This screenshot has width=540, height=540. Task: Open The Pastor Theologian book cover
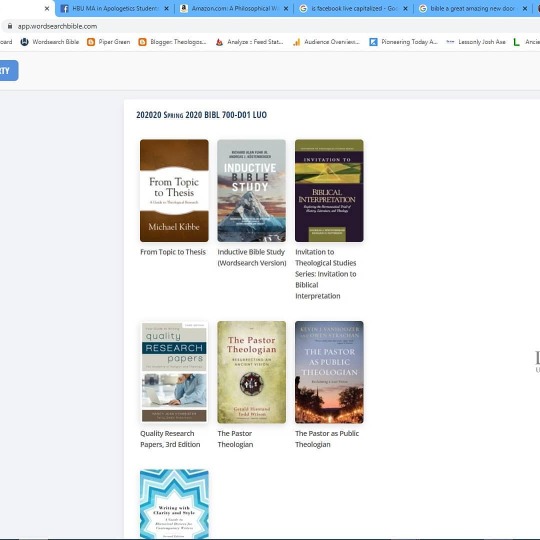click(251, 372)
